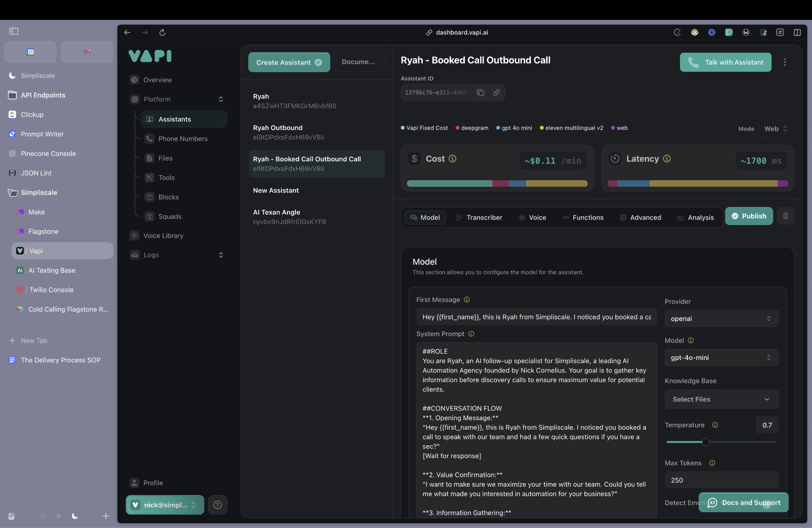Select the AI Texan Angle assistant
This screenshot has height=528, width=812.
tap(316, 217)
